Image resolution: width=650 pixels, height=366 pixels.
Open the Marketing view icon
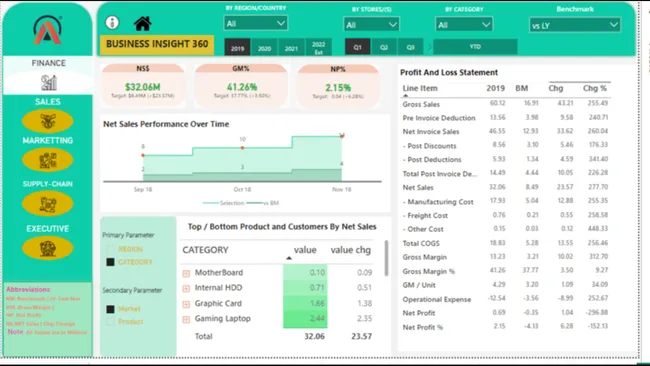(48, 160)
